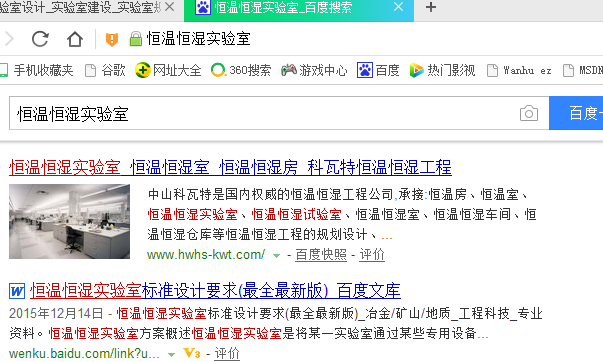Open the 网址大全 bookmark
The height and width of the screenshot is (362, 603).
[168, 70]
